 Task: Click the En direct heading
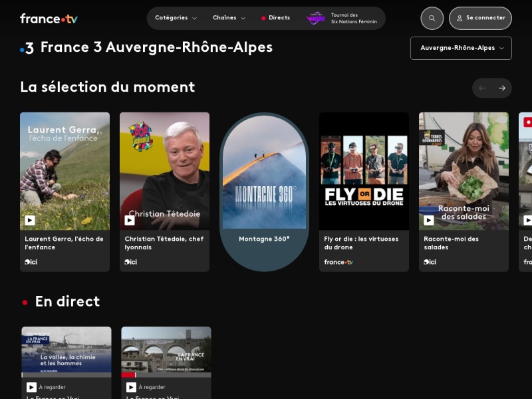coord(68,301)
